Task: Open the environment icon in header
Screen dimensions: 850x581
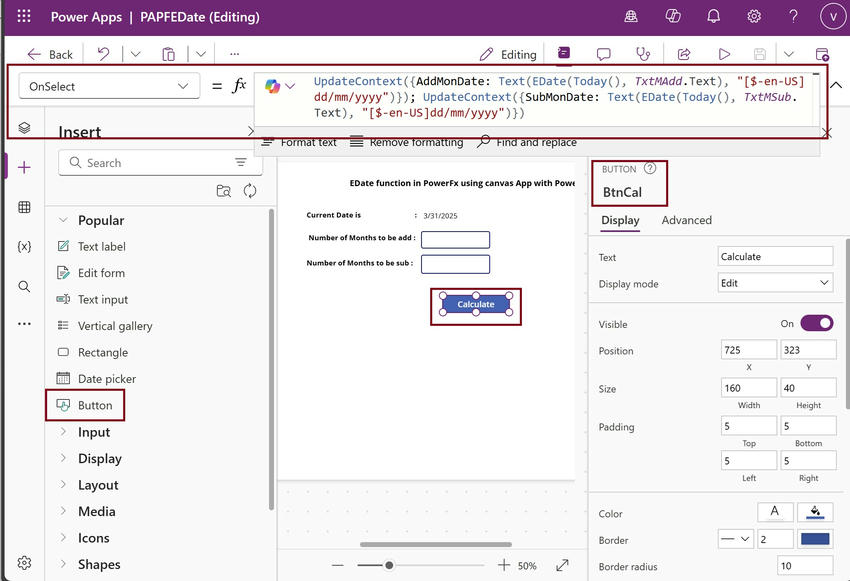Action: tap(631, 16)
